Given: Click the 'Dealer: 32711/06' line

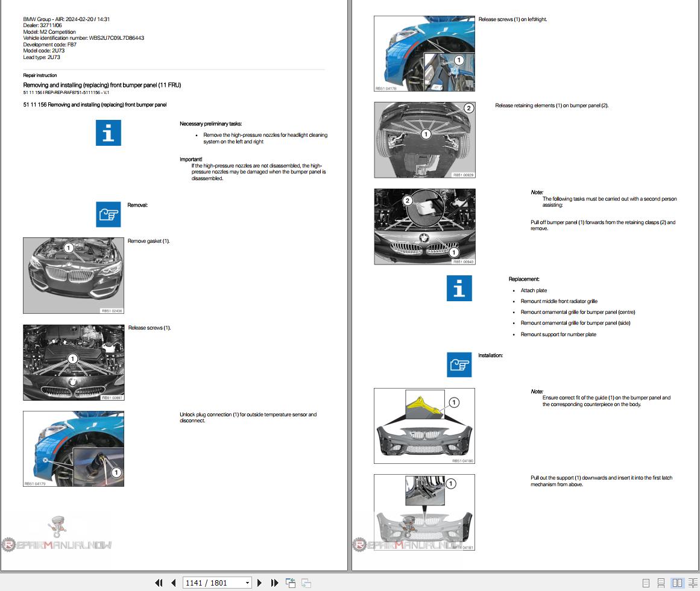Looking at the screenshot, I should point(42,25).
